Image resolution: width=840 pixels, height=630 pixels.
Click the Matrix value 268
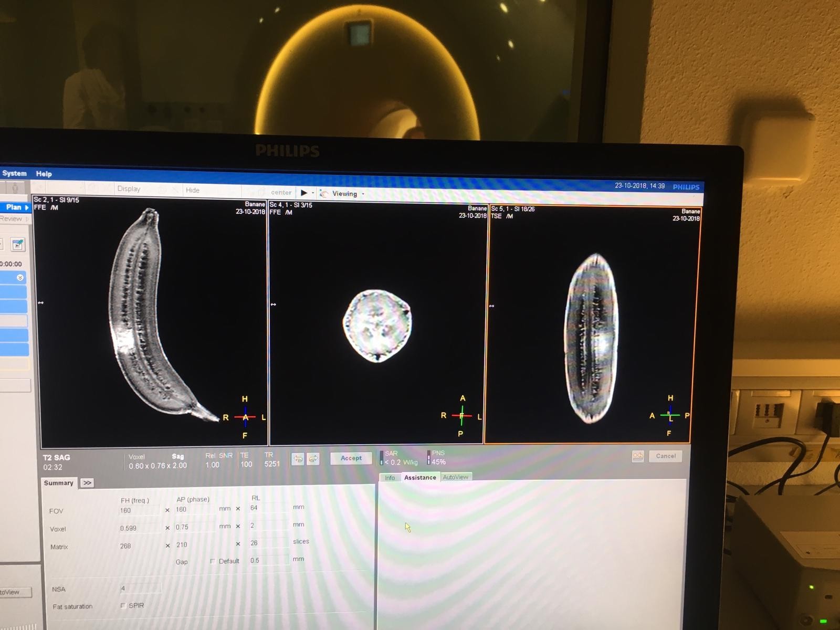pos(125,546)
